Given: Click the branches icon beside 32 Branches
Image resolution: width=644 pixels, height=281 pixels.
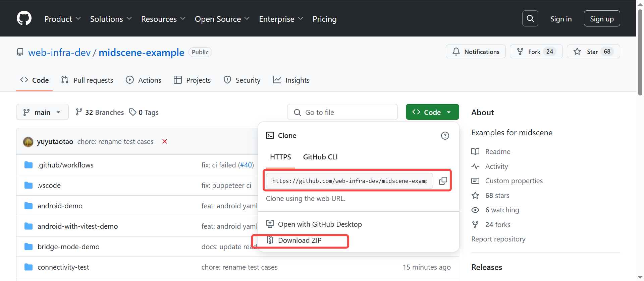Looking at the screenshot, I should 79,112.
